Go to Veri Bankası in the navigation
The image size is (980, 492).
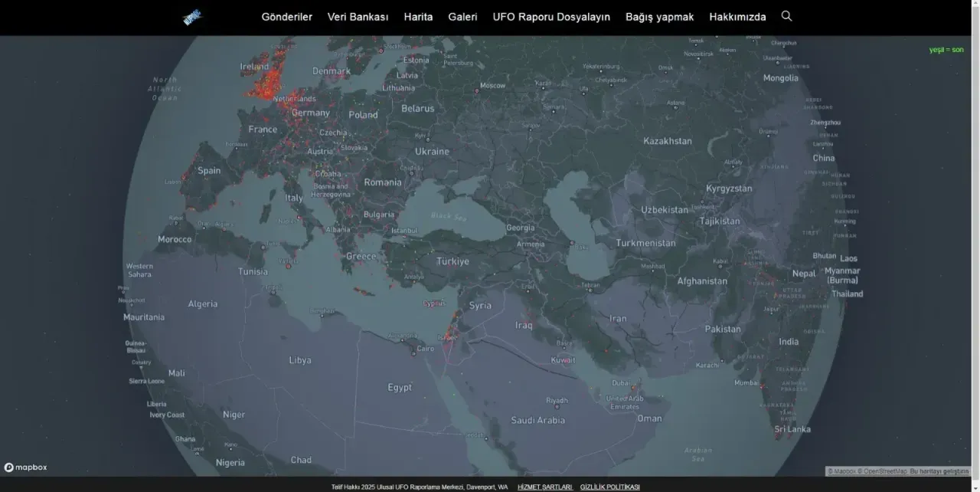[358, 17]
